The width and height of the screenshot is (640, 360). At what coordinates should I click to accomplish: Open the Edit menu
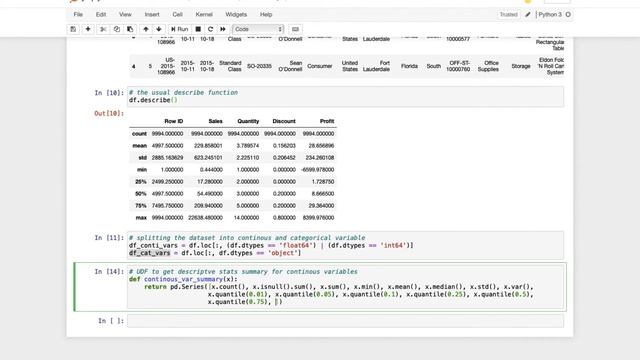pyautogui.click(x=101, y=14)
